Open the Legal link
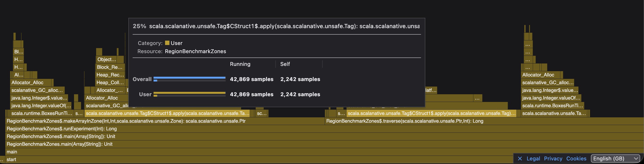Viewport: 644px width, 164px height. click(x=533, y=158)
